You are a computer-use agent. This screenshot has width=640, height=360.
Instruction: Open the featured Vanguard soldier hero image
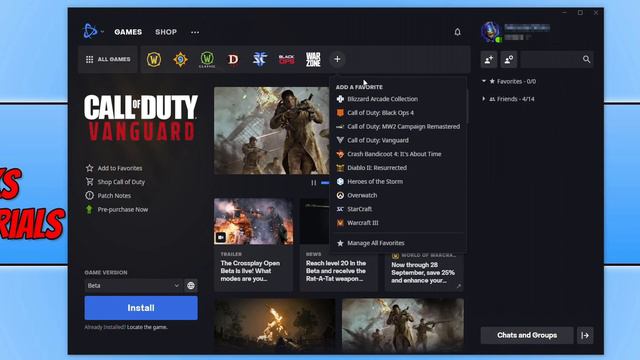[271, 131]
